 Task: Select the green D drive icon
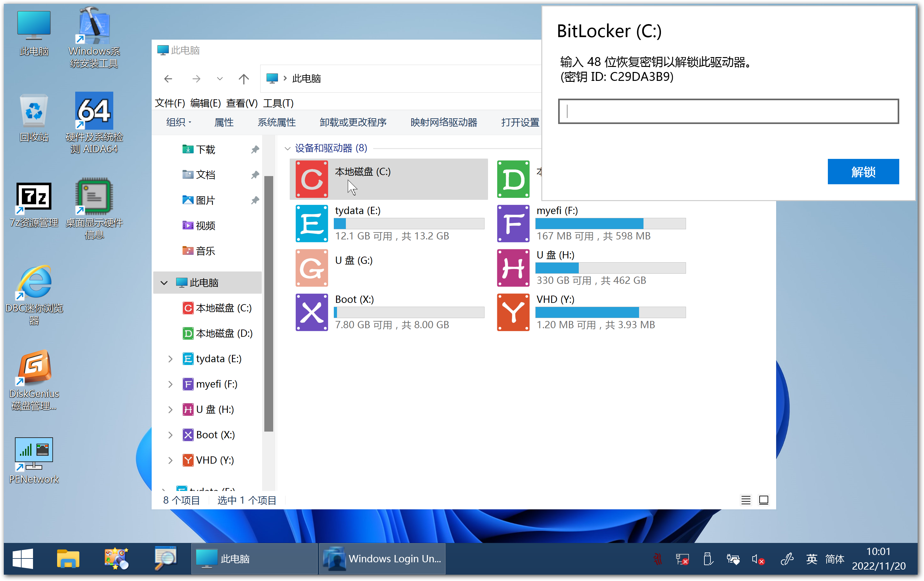513,179
